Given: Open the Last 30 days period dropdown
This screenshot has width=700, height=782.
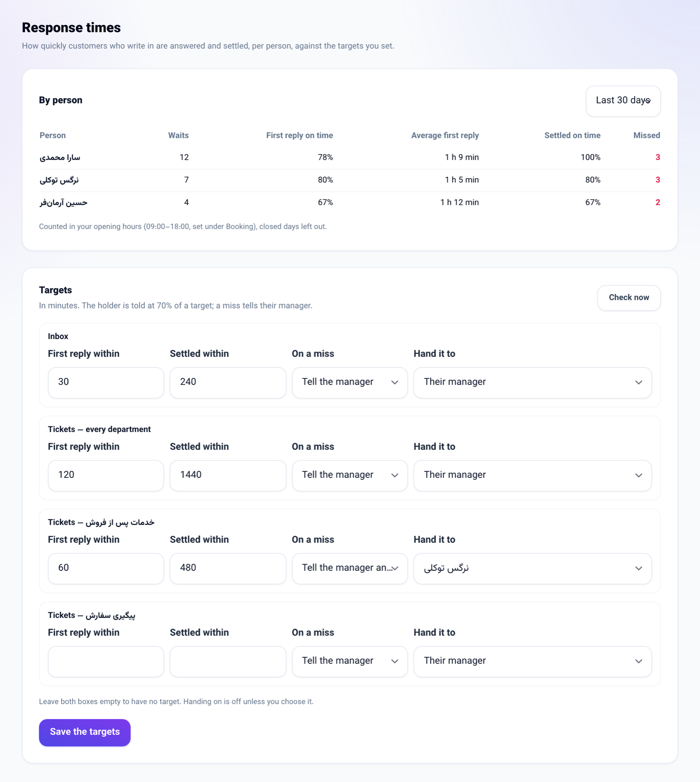Looking at the screenshot, I should point(623,101).
